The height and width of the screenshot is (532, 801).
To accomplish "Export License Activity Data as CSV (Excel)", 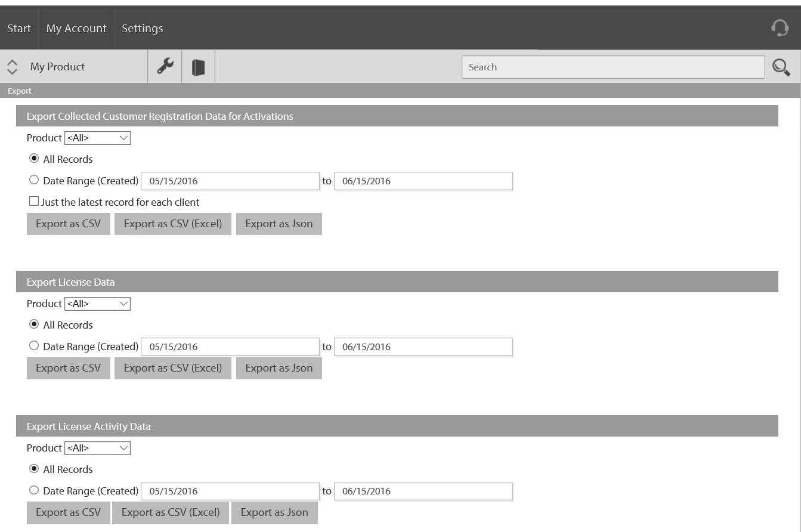I will (171, 512).
